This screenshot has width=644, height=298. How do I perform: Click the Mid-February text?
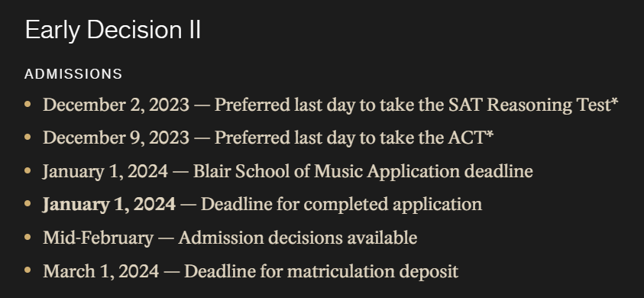(x=98, y=238)
